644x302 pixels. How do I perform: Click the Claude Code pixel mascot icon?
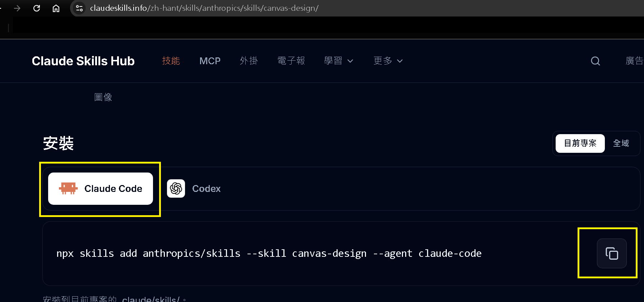pos(68,188)
